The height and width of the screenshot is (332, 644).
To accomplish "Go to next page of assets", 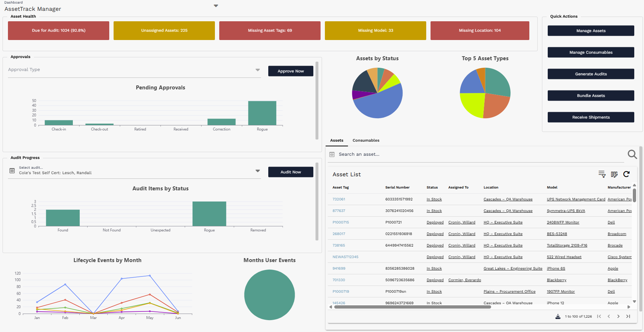I will tap(618, 316).
